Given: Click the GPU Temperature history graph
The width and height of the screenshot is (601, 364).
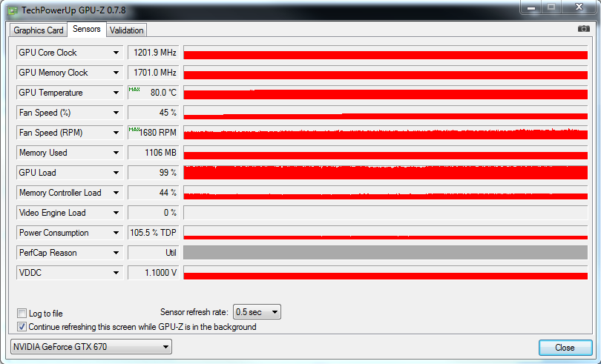Looking at the screenshot, I should 386,93.
